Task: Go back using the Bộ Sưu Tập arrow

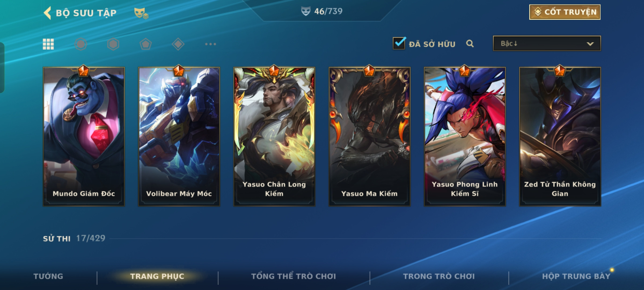Action: pos(47,13)
